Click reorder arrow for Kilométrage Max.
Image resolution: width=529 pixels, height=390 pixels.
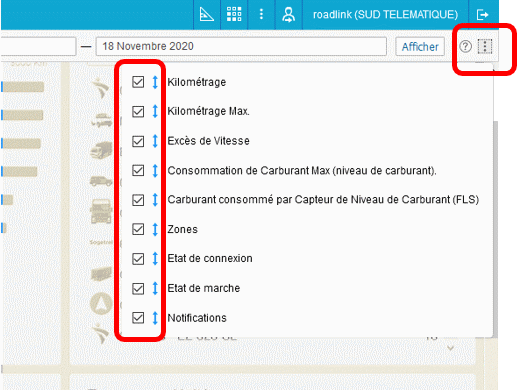point(155,111)
